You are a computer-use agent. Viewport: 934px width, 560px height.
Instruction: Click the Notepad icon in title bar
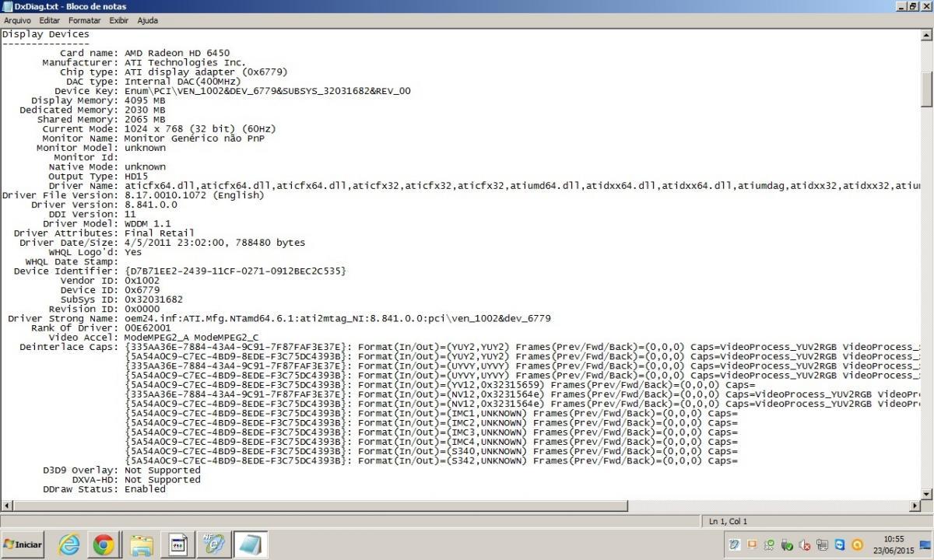7,6
